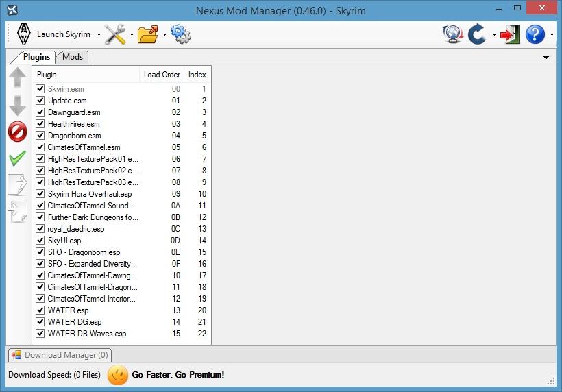Click the Launch Skyrim button label

[x=64, y=34]
